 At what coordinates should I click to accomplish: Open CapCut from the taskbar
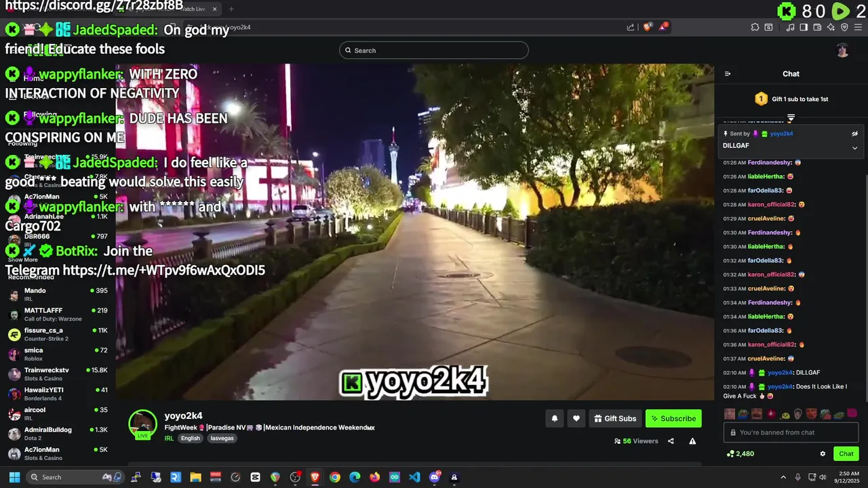[255, 477]
